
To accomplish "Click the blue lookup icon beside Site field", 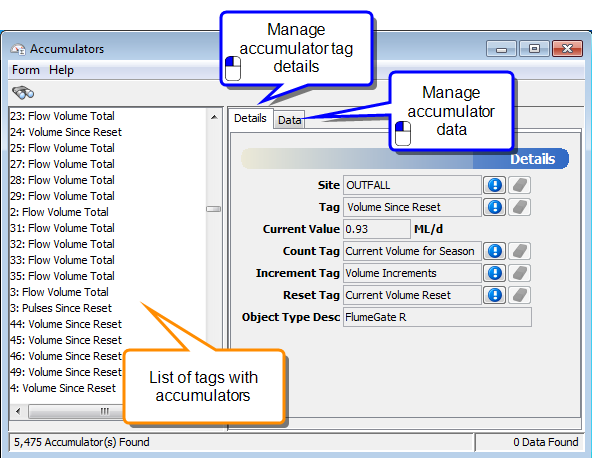I will [x=495, y=185].
